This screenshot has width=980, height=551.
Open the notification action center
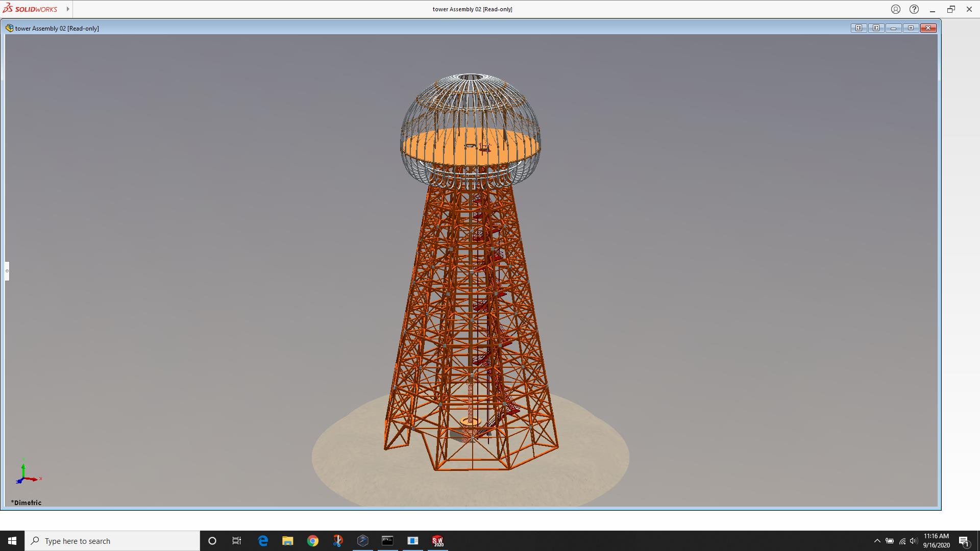[x=964, y=541]
